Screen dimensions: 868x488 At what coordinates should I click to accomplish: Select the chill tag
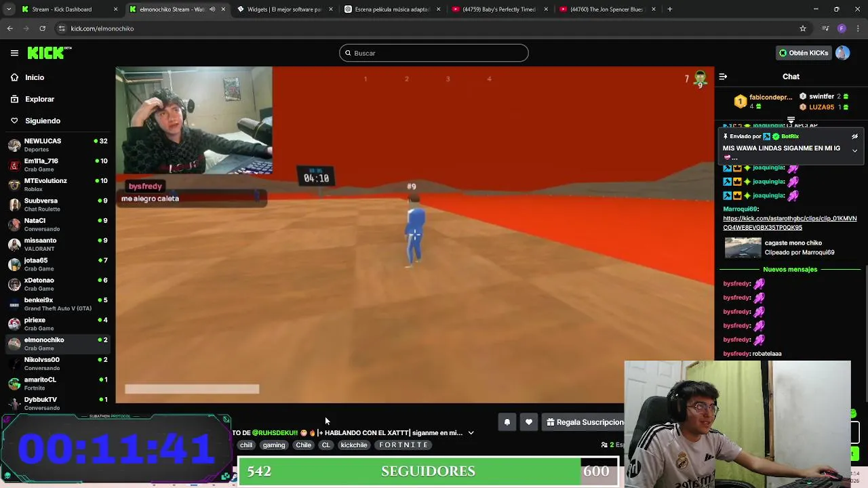coord(246,445)
